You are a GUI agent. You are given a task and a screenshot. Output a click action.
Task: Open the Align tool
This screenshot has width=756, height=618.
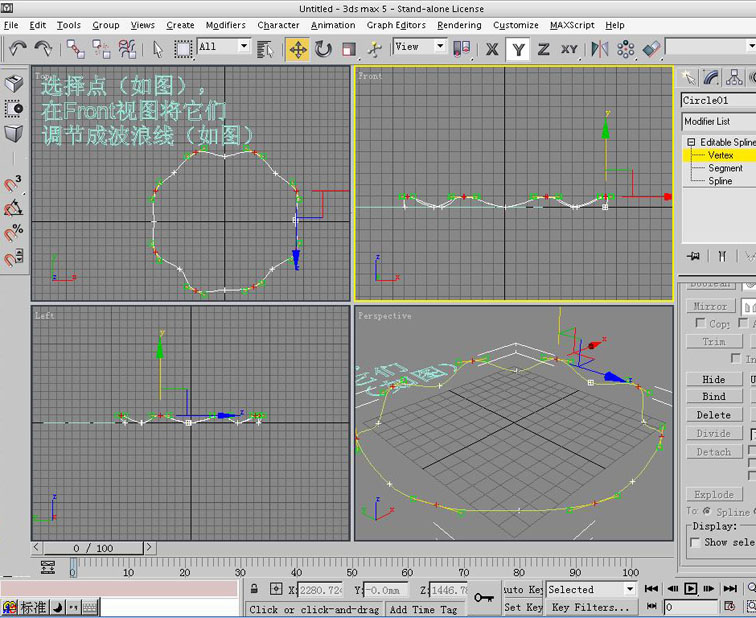(651, 49)
